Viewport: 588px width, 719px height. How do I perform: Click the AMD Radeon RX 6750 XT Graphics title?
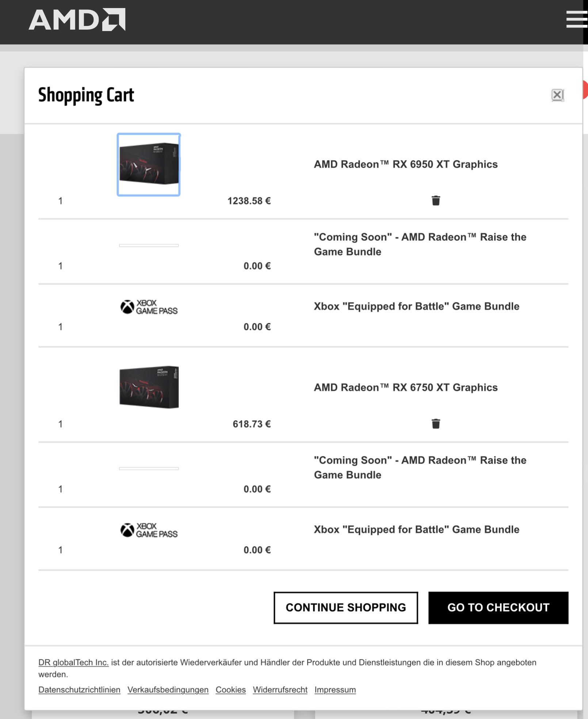pos(405,387)
